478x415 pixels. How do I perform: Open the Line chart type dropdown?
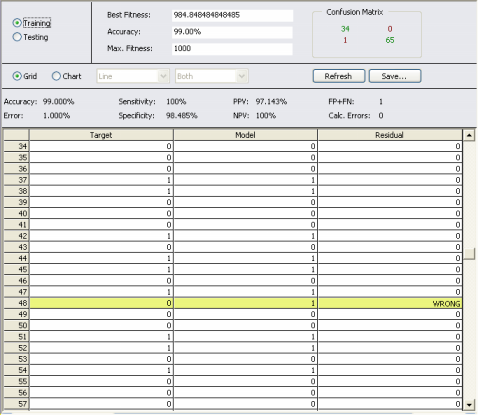coord(133,76)
